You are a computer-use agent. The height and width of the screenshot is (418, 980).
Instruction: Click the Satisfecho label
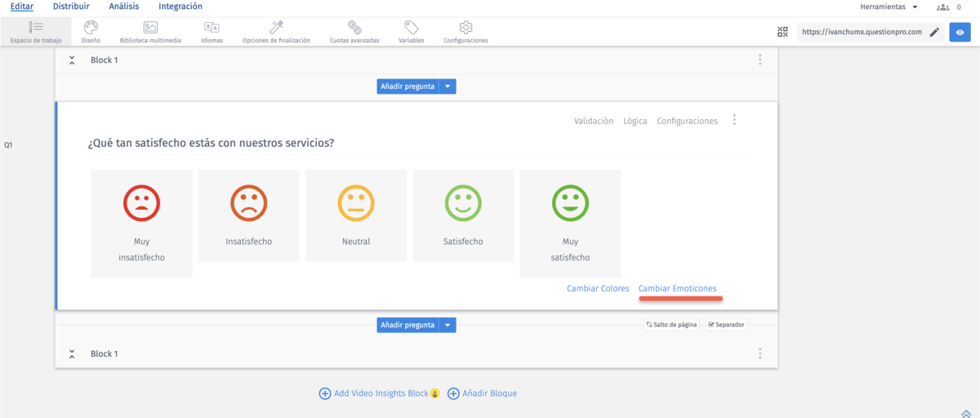point(463,242)
